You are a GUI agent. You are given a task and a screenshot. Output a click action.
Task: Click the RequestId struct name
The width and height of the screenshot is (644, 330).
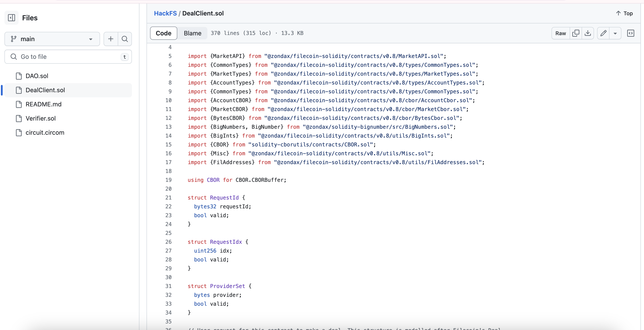(x=224, y=198)
